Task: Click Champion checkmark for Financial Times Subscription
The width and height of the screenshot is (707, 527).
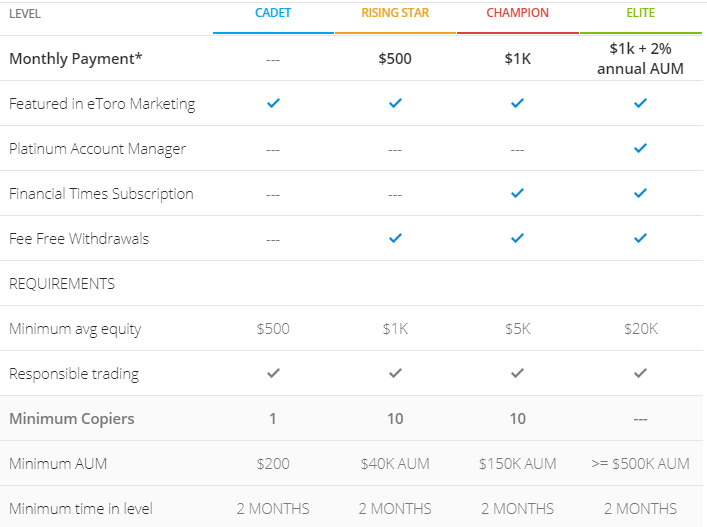Action: [517, 193]
